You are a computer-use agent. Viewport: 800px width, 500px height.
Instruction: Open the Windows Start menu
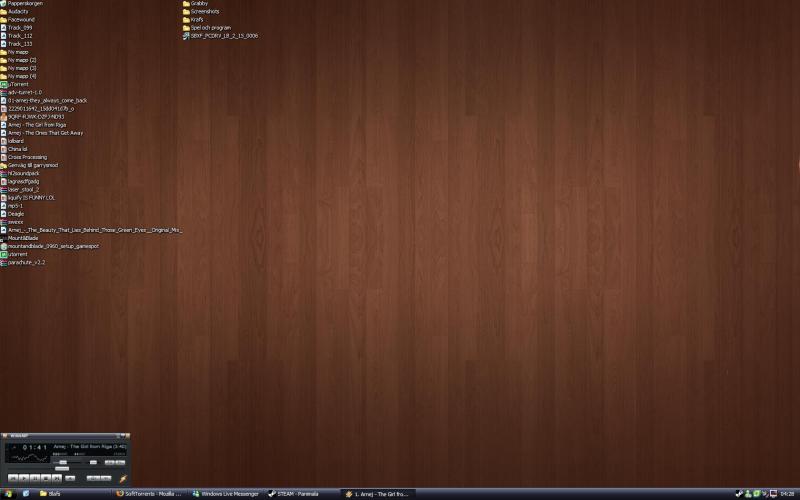point(10,494)
